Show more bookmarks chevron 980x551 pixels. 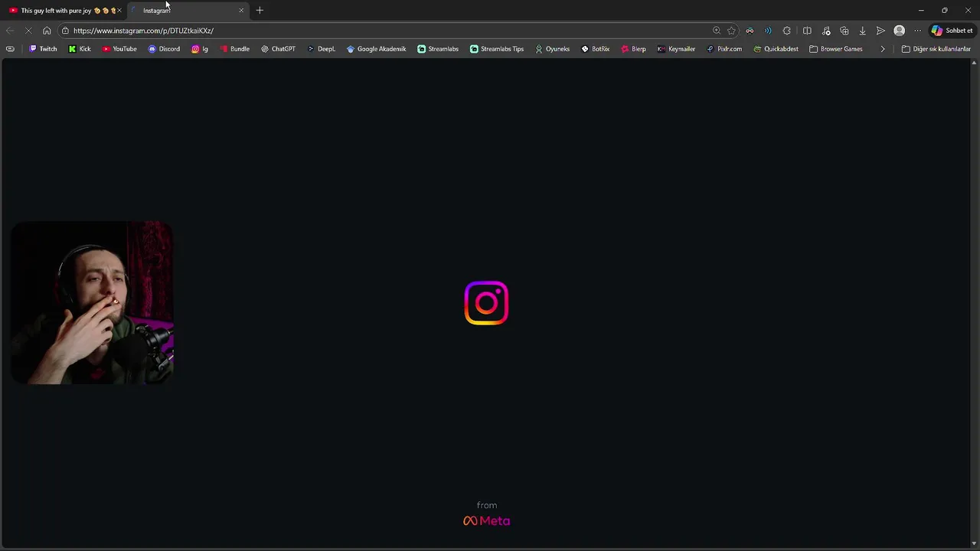coord(883,49)
